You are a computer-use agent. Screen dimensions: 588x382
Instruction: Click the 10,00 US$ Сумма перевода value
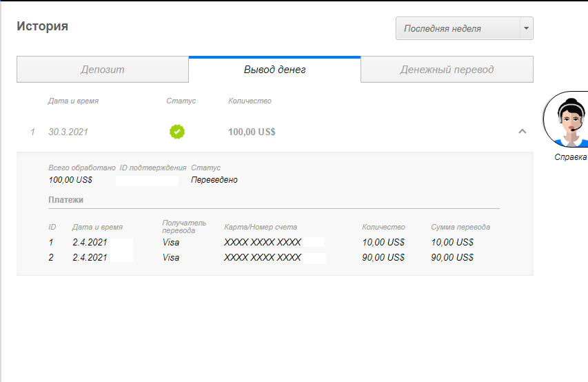click(452, 243)
